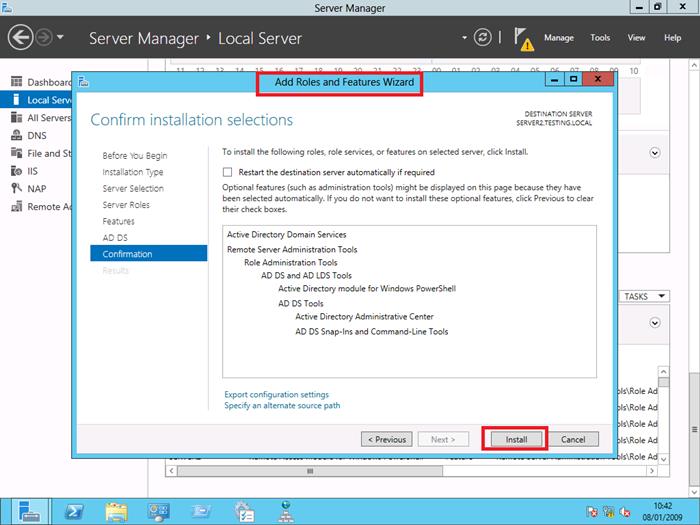Open the gear checklist taskbar icon
Screen dimensions: 700x525
click(244, 512)
